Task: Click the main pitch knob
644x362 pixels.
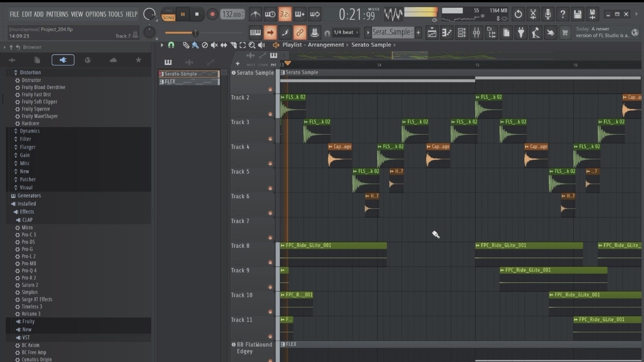Action: (x=149, y=33)
